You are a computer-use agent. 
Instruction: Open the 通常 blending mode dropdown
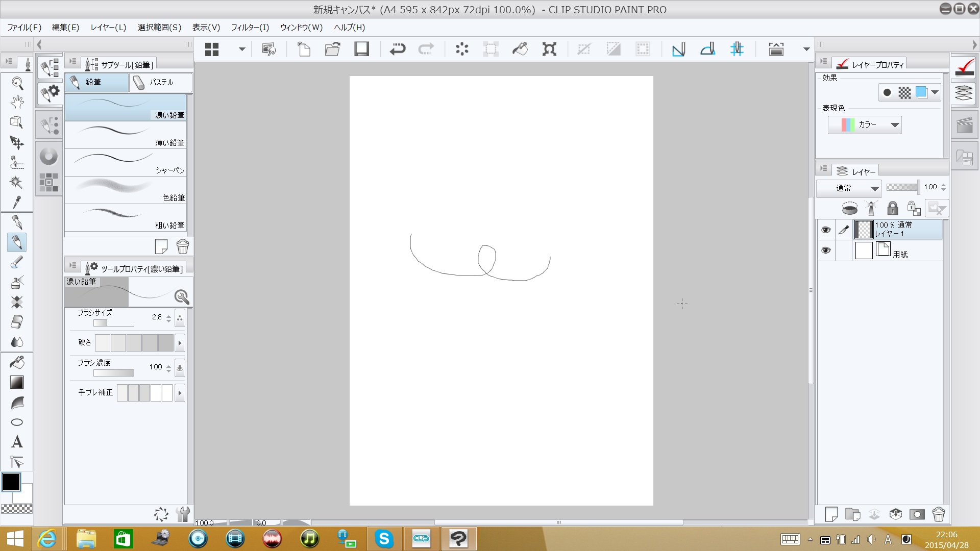tap(849, 188)
